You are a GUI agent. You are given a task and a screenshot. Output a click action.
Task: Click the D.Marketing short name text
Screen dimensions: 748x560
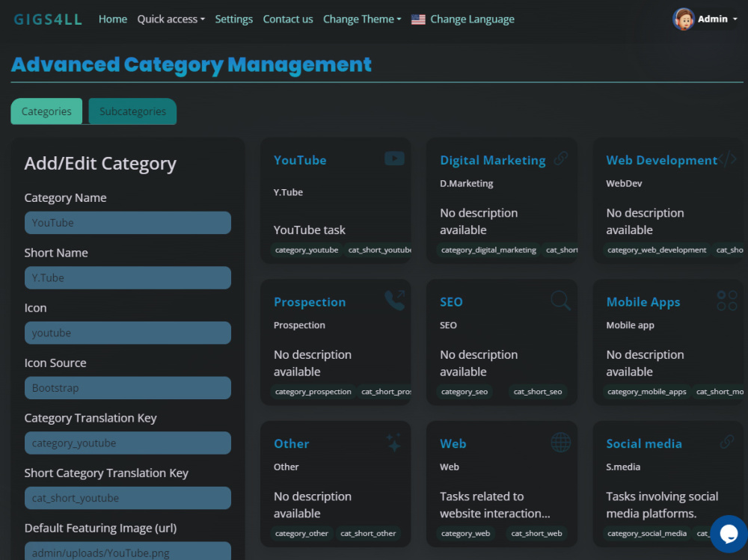467,184
